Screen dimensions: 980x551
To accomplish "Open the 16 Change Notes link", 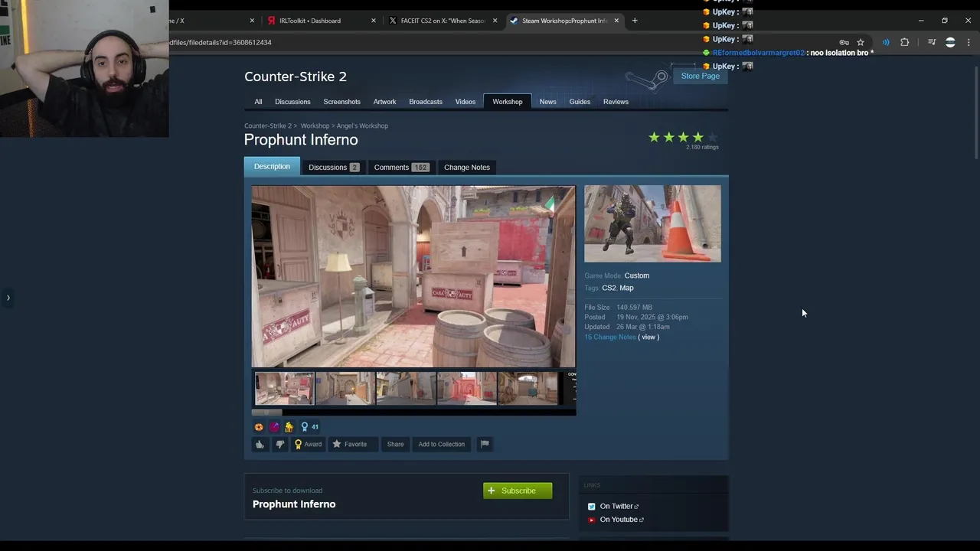I will [610, 337].
